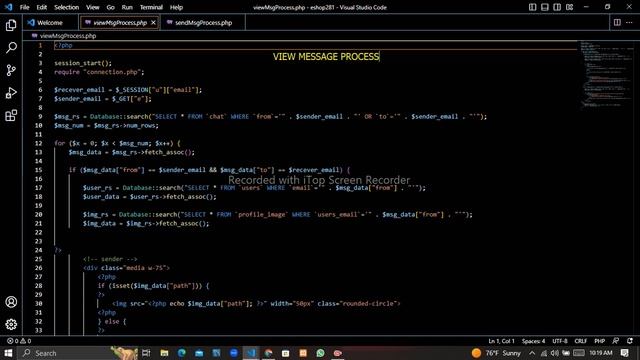This screenshot has height=360, width=640.
Task: Open Microsoft Edge from taskbar
Action: 182,353
